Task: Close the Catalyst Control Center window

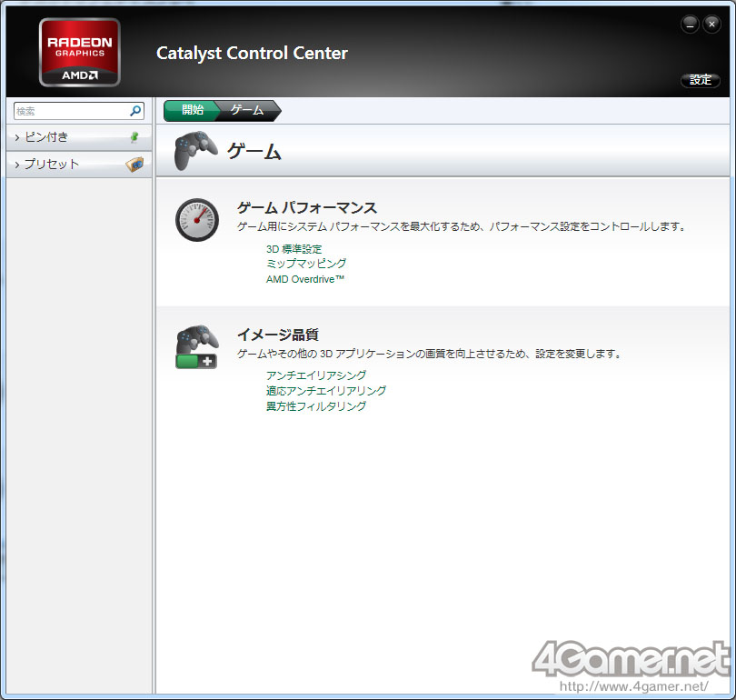Action: (711, 25)
